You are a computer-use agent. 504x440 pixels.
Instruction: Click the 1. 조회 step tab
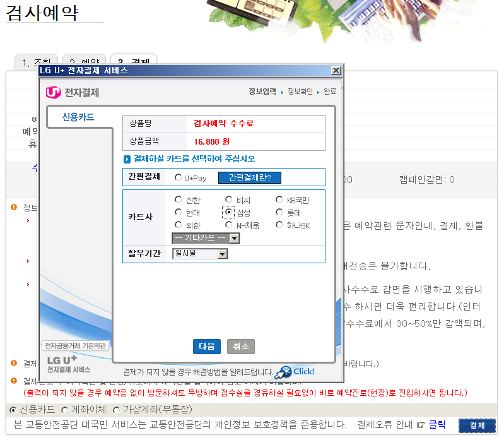click(37, 62)
